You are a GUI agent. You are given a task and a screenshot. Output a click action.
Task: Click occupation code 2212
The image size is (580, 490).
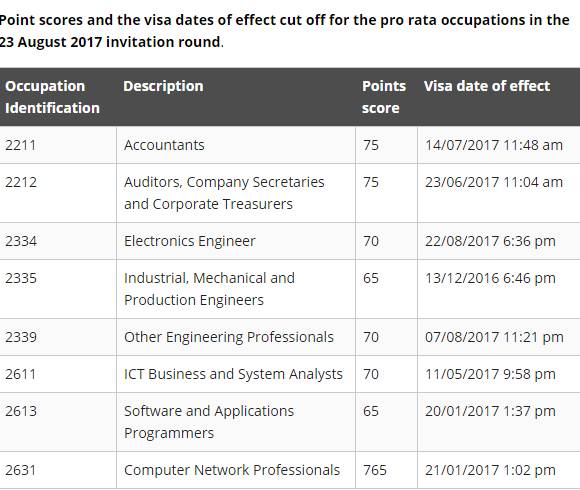pyautogui.click(x=21, y=182)
